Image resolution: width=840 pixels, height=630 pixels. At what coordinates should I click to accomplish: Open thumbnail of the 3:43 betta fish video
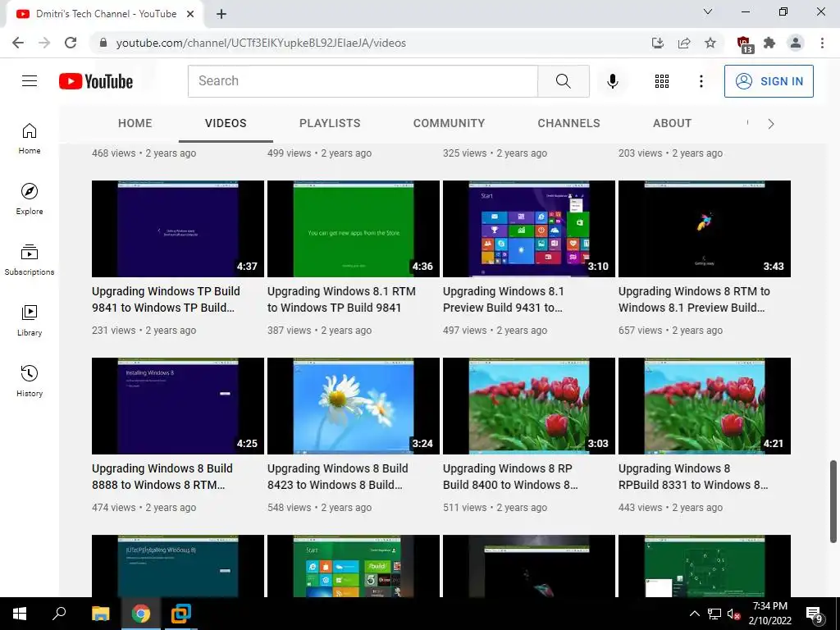click(705, 229)
